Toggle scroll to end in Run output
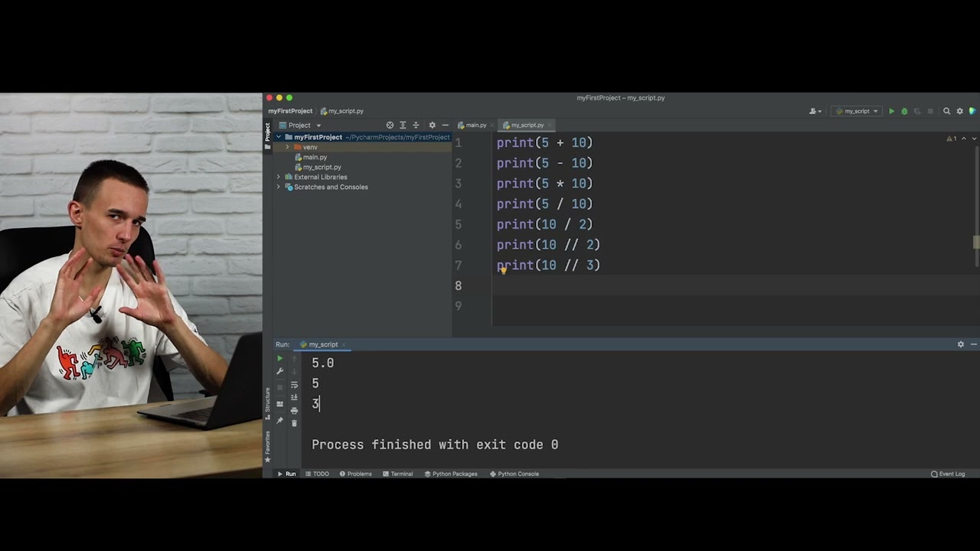Image resolution: width=980 pixels, height=551 pixels. pos(294,397)
